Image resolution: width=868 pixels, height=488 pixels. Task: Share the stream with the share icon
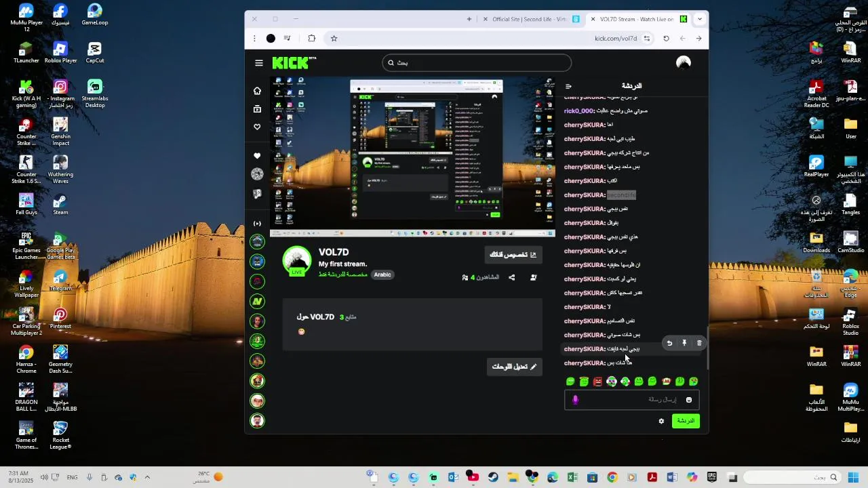click(x=512, y=277)
